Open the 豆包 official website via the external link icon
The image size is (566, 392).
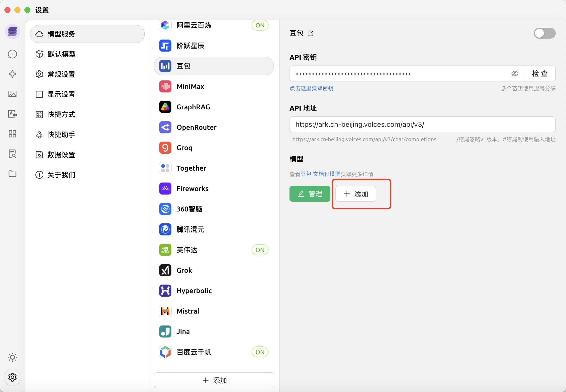(310, 33)
